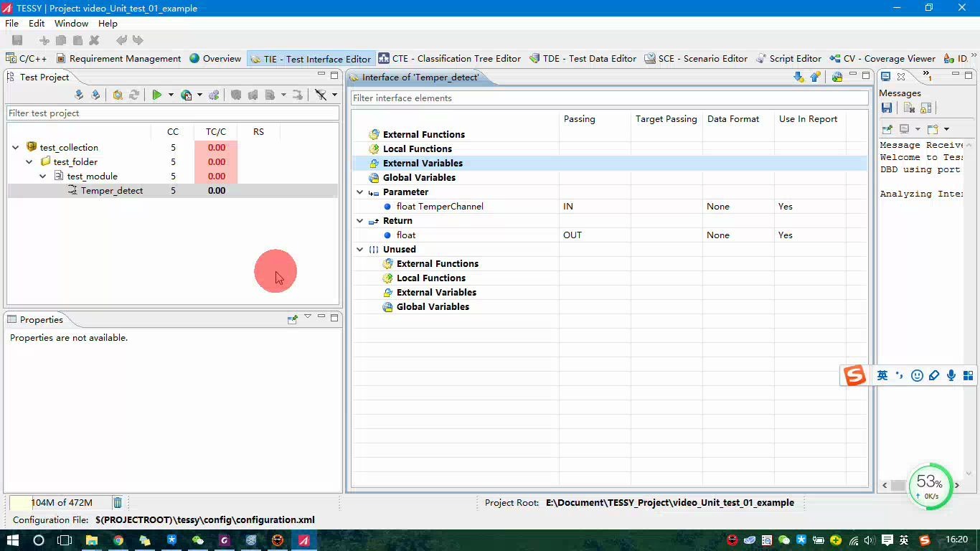Click the garbage collector trash icon

[118, 503]
